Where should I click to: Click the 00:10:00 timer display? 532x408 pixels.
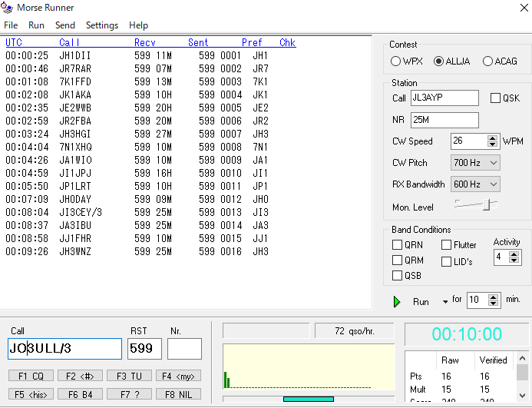click(x=467, y=334)
